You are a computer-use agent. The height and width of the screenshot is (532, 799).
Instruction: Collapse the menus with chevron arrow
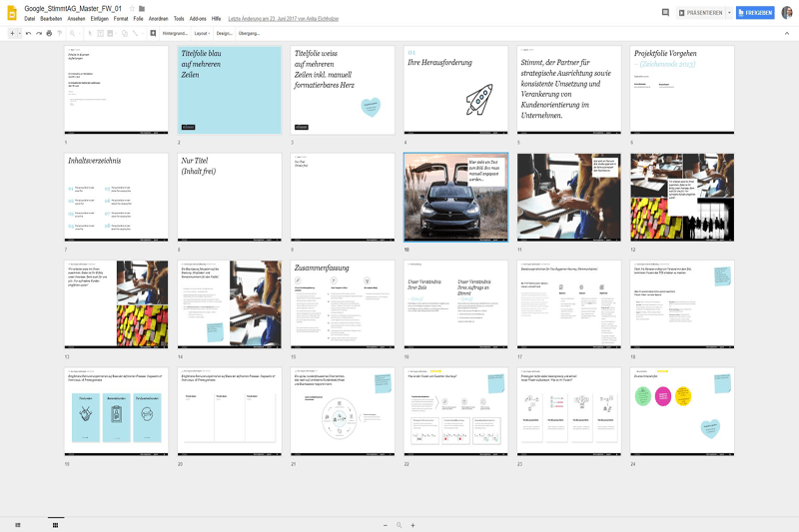pyautogui.click(x=787, y=34)
